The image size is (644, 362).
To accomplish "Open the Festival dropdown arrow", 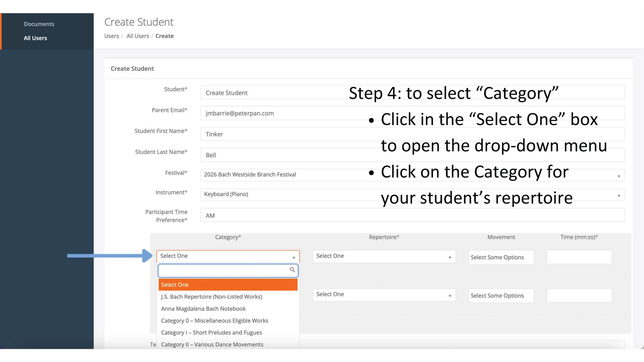I will click(619, 176).
